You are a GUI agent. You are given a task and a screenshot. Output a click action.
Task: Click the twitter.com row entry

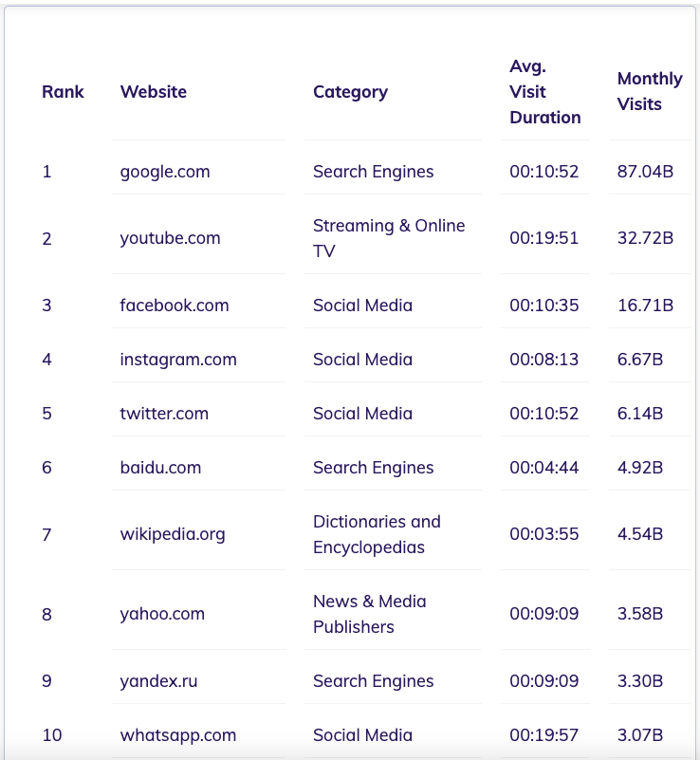164,414
